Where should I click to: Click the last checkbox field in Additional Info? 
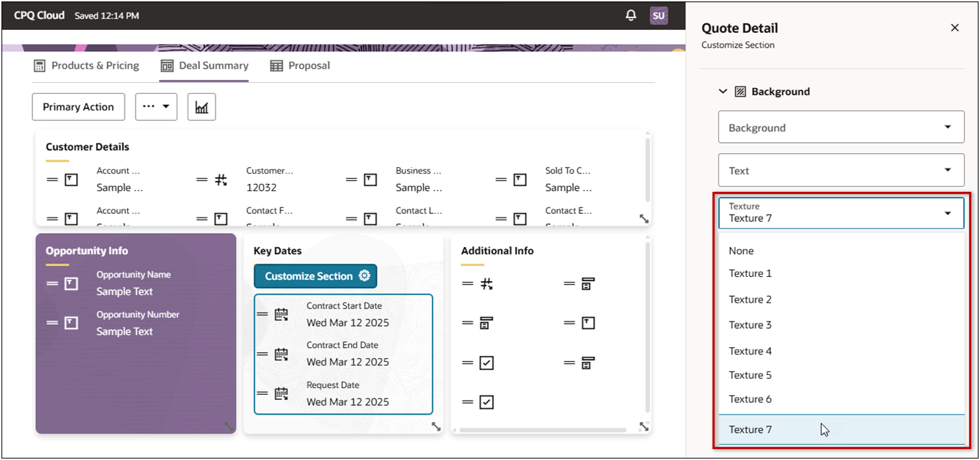(487, 402)
